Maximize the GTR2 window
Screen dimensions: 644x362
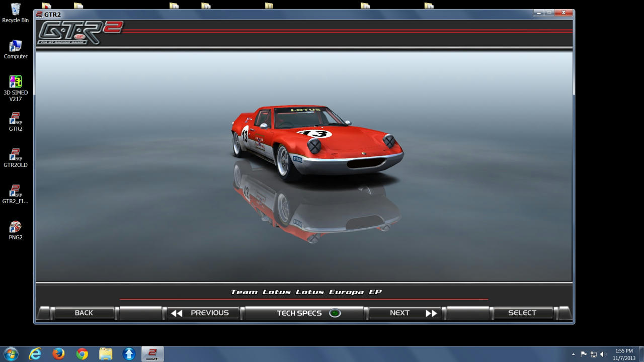point(549,13)
